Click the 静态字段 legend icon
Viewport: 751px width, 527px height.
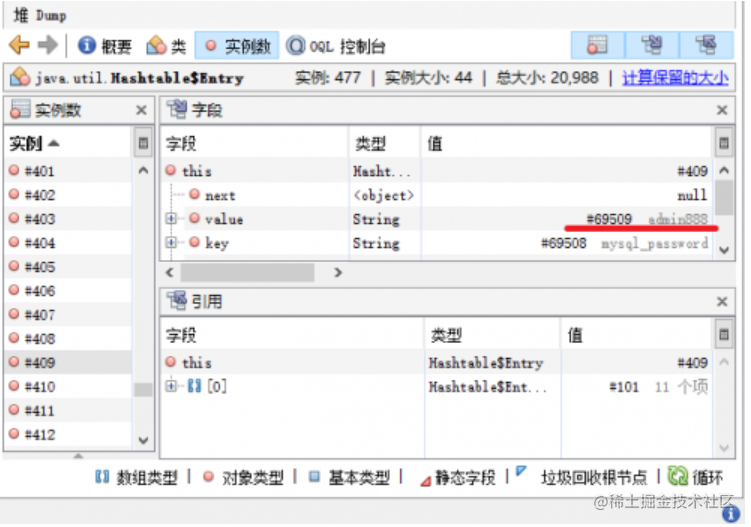click(425, 481)
